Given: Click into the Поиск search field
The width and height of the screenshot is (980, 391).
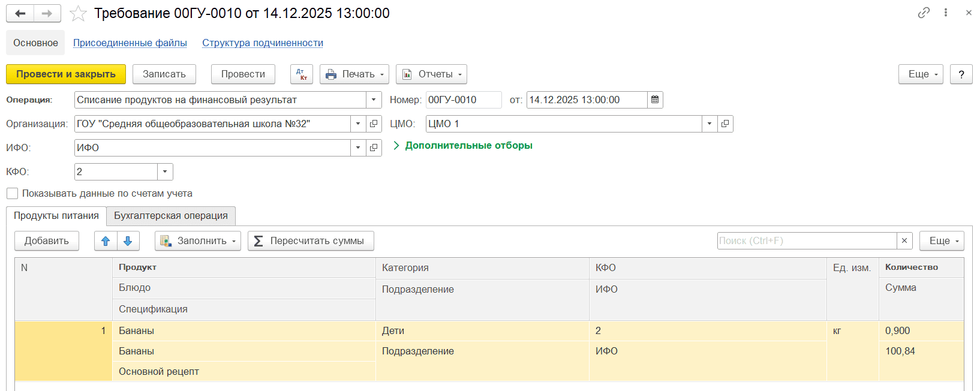Looking at the screenshot, I should click(806, 241).
